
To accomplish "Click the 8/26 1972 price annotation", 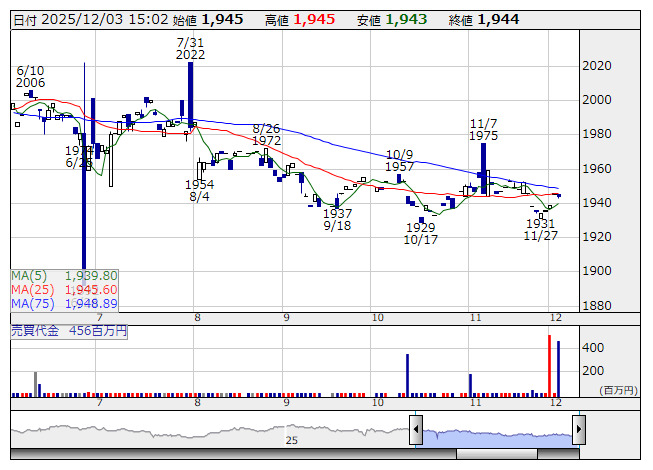I will pos(266,135).
